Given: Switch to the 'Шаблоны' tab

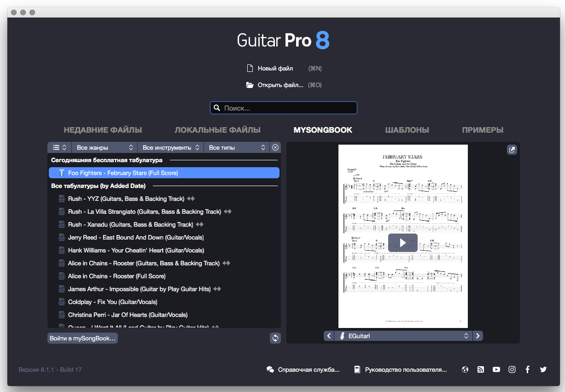Looking at the screenshot, I should click(407, 130).
